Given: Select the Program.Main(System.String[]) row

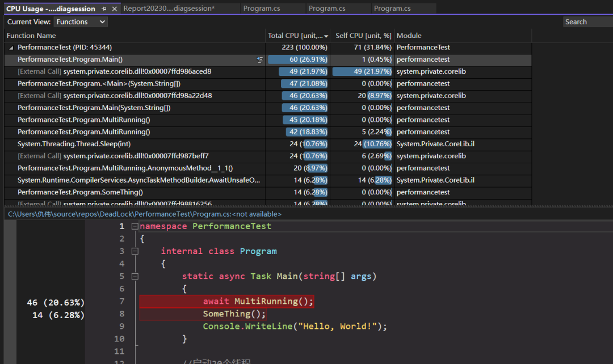Looking at the screenshot, I should pyautogui.click(x=268, y=108).
